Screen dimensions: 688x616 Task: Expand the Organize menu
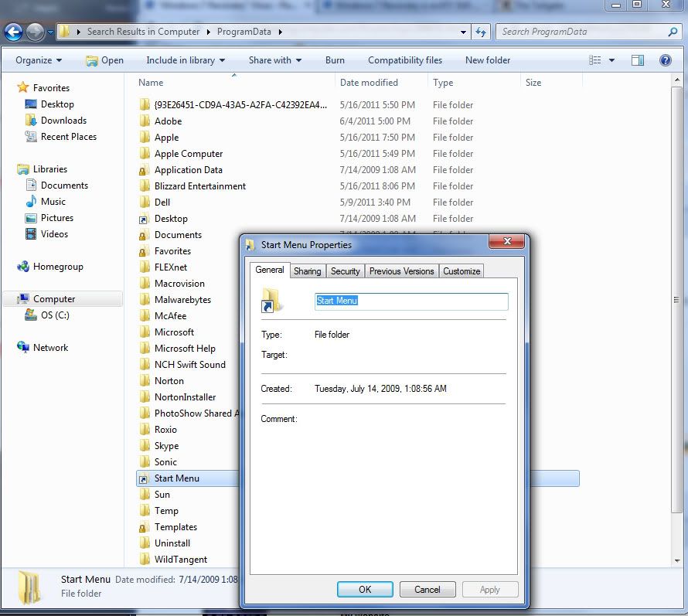coord(35,60)
